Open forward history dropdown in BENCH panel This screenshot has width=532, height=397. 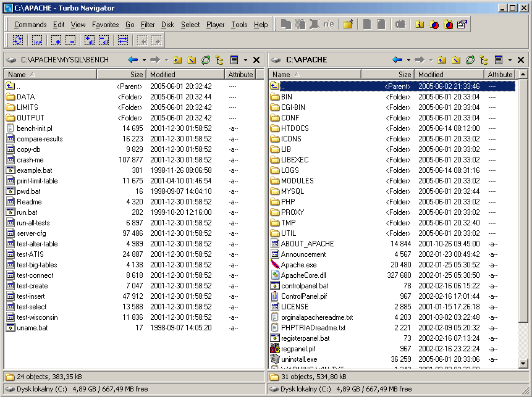click(166, 60)
